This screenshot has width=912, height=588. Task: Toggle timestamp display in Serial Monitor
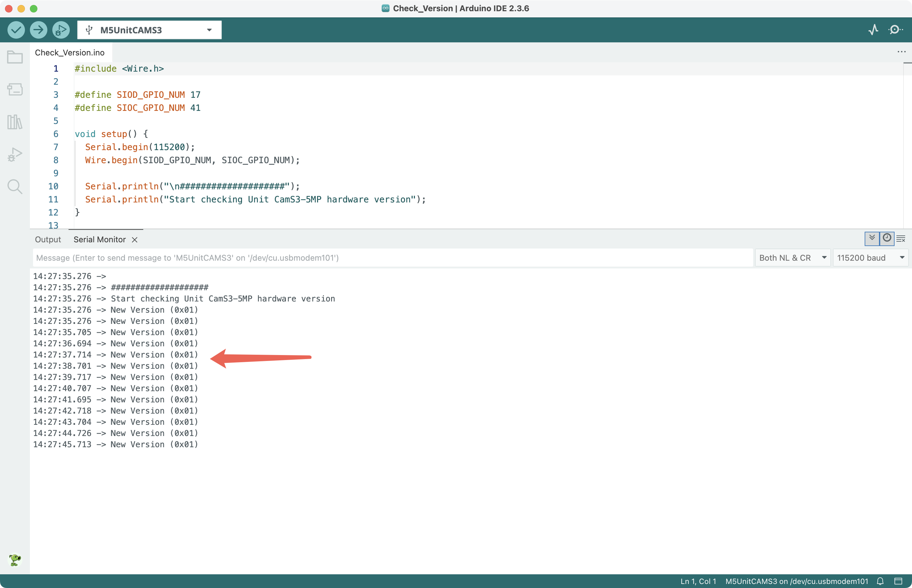pos(887,238)
